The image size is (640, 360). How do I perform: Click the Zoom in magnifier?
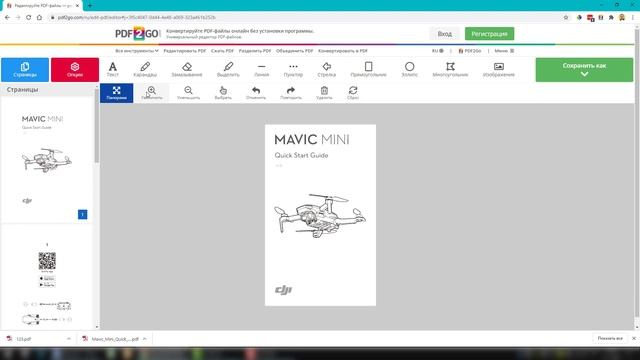(x=151, y=93)
